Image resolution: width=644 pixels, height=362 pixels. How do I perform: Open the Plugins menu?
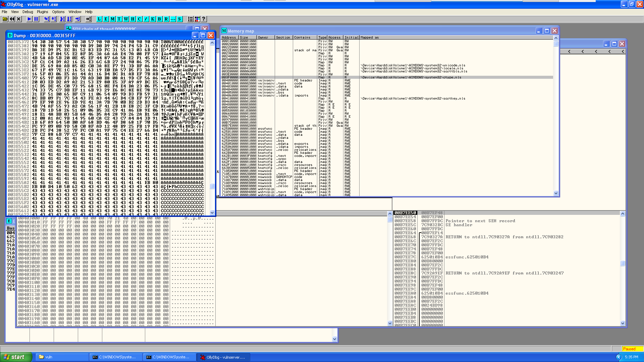42,12
